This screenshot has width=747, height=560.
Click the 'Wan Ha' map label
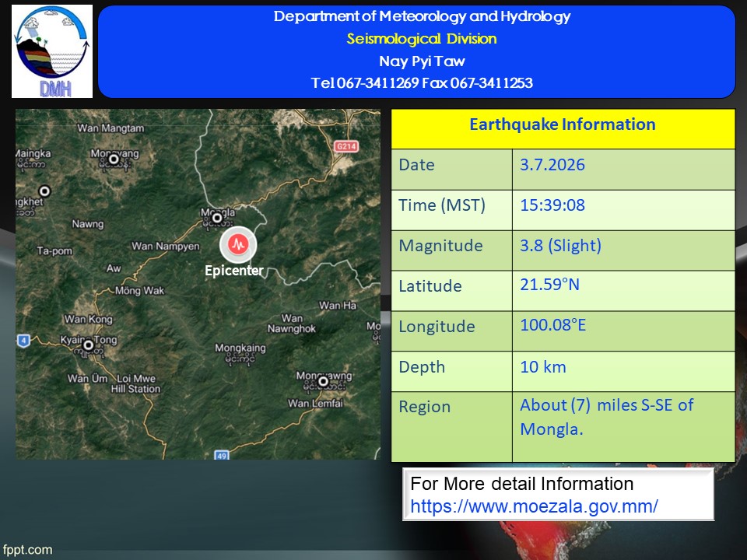click(x=338, y=305)
